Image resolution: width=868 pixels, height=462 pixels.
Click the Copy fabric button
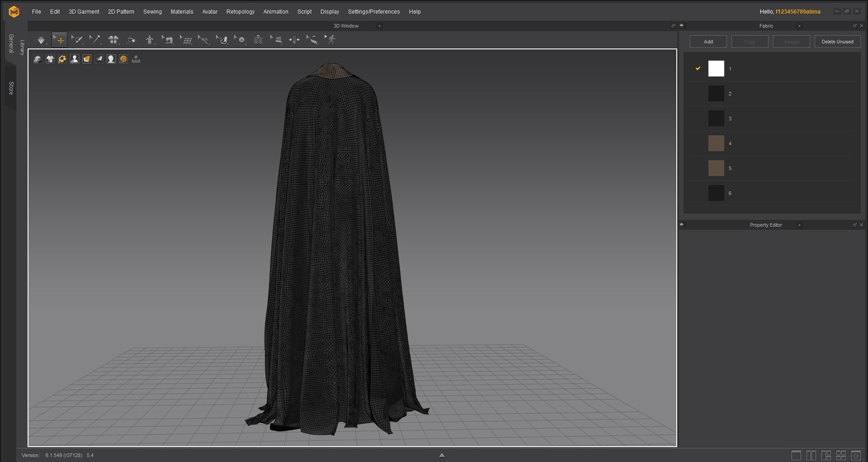click(750, 42)
